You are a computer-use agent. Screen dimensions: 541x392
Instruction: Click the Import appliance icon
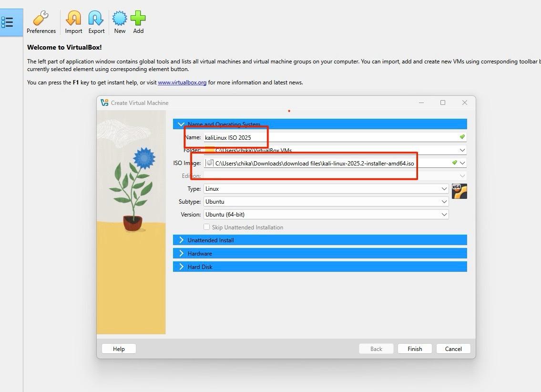(x=73, y=22)
